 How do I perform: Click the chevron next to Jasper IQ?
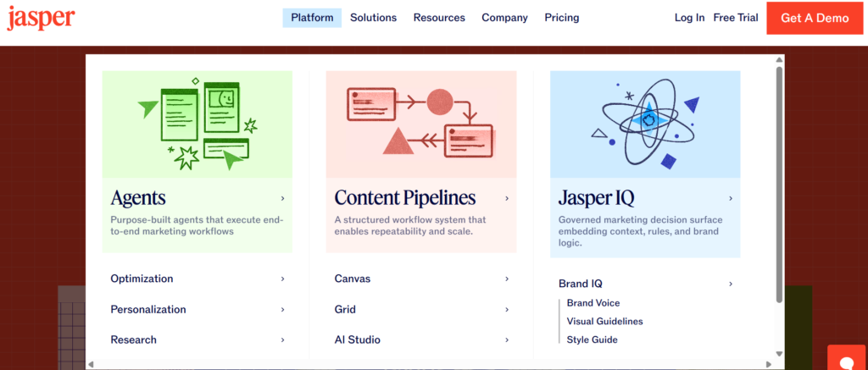pyautogui.click(x=731, y=198)
